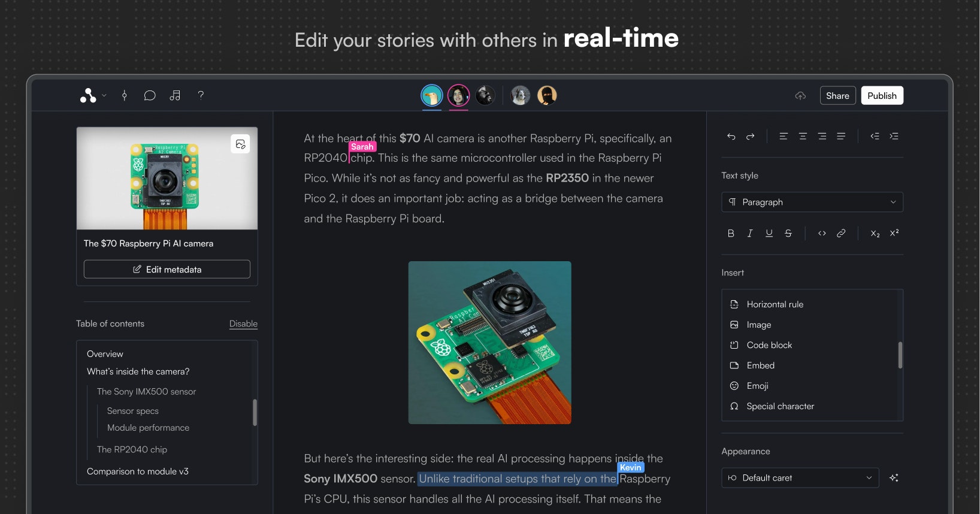Click the cloud sync status icon
The width and height of the screenshot is (980, 514).
[800, 96]
